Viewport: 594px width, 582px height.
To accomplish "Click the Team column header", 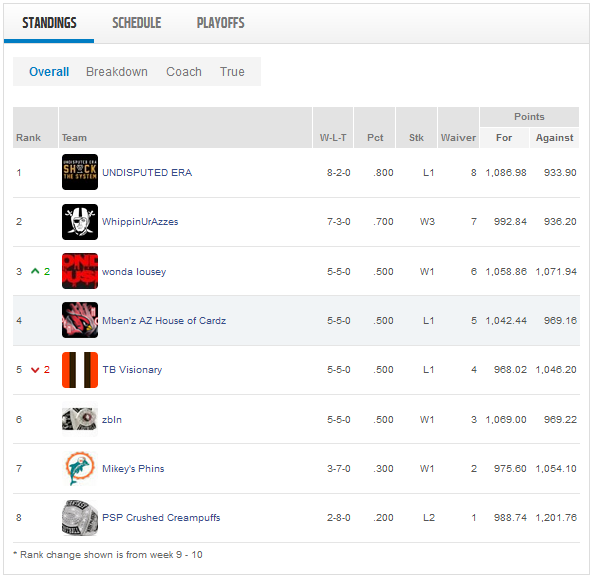I will click(x=185, y=127).
